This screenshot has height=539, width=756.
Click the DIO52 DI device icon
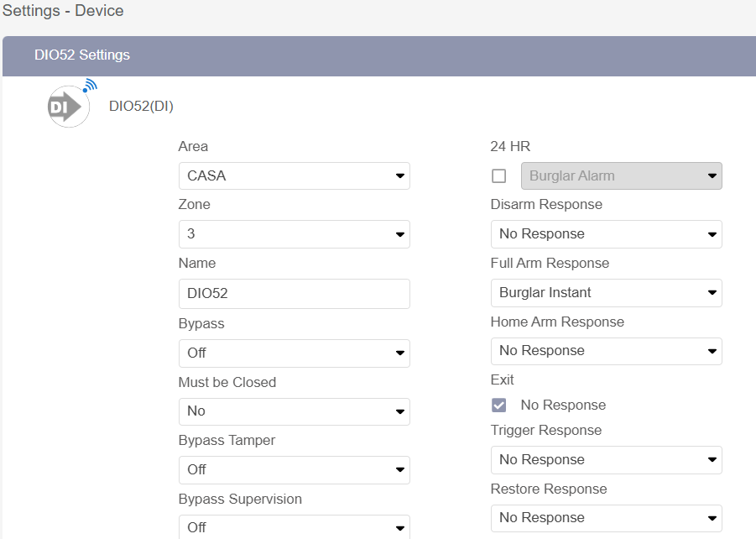click(x=69, y=106)
